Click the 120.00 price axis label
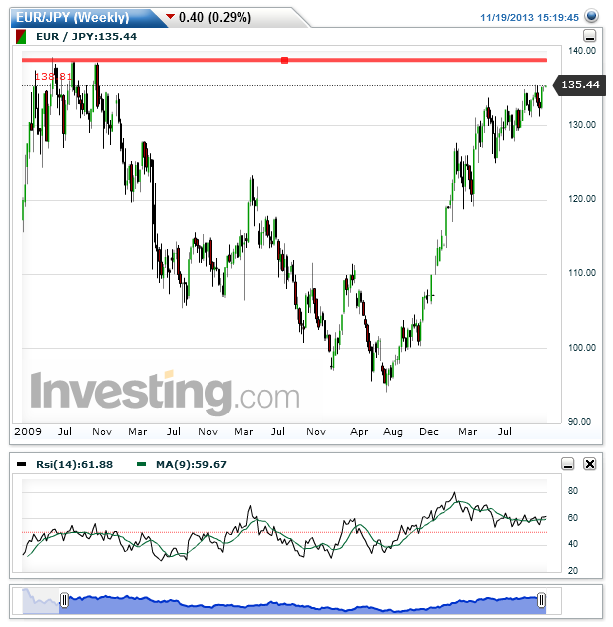The image size is (613, 627). pyautogui.click(x=582, y=199)
